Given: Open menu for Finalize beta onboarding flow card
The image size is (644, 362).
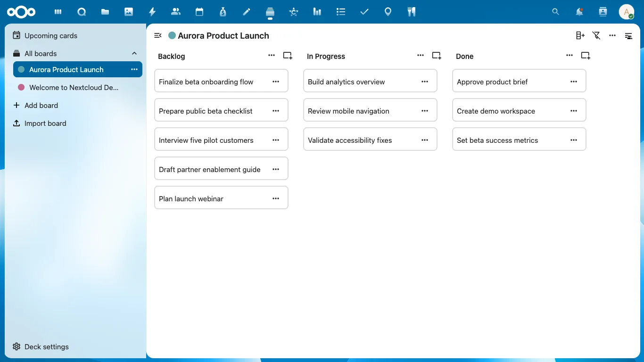Looking at the screenshot, I should tap(276, 82).
